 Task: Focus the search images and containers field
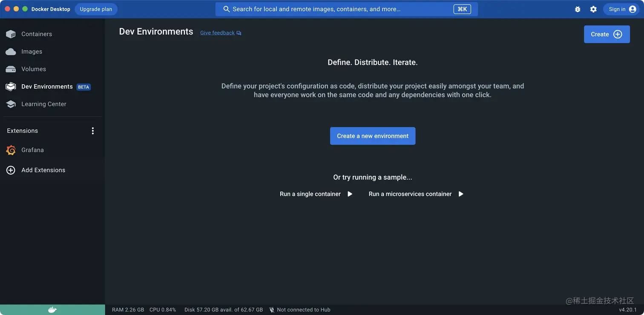pos(346,9)
